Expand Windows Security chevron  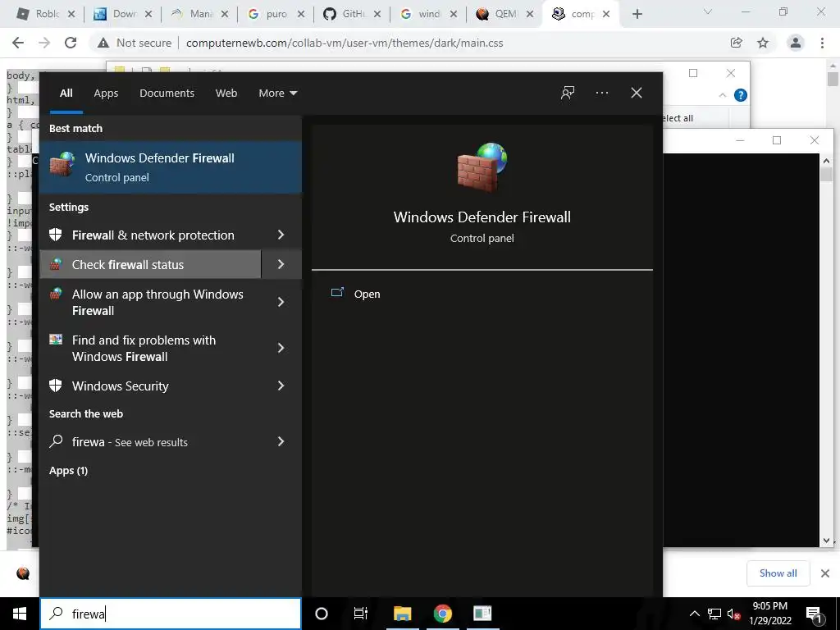(x=281, y=386)
